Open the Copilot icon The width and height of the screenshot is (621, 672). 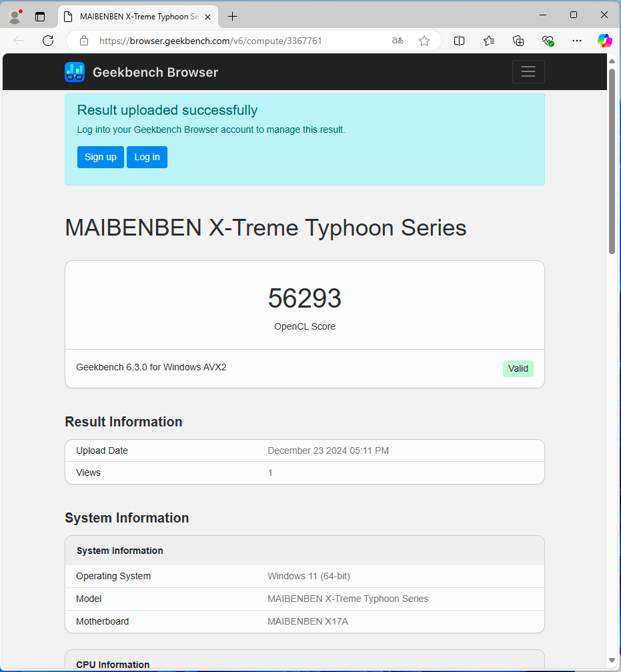(605, 41)
